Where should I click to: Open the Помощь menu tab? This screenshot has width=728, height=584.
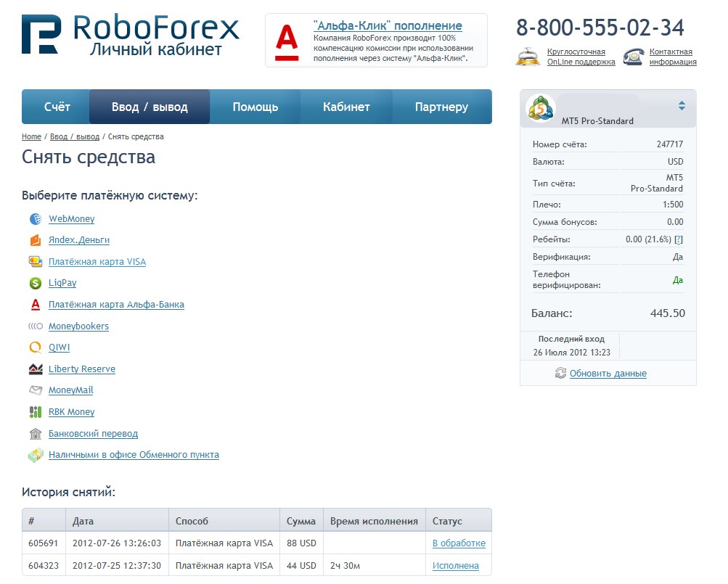255,107
